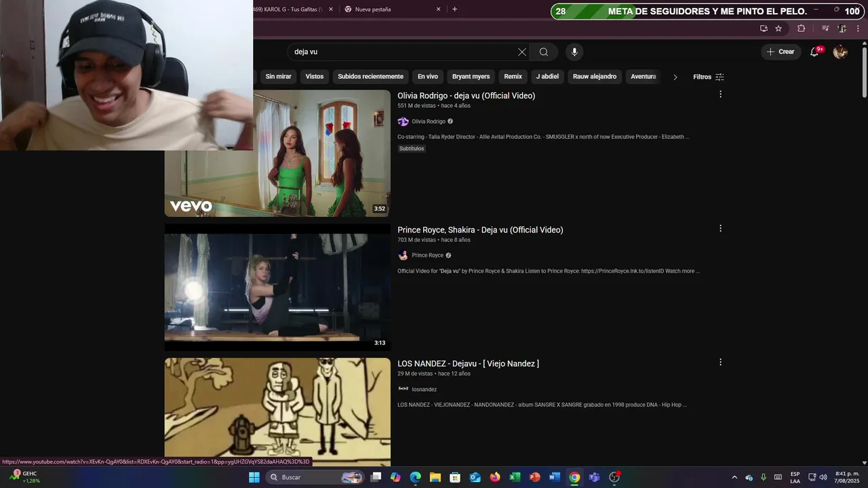Open PowerPoint from the taskbar
The height and width of the screenshot is (488, 868).
[x=534, y=477]
